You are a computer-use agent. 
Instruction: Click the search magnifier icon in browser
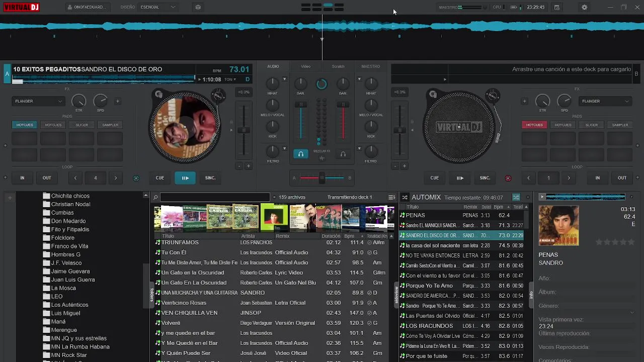[156, 198]
